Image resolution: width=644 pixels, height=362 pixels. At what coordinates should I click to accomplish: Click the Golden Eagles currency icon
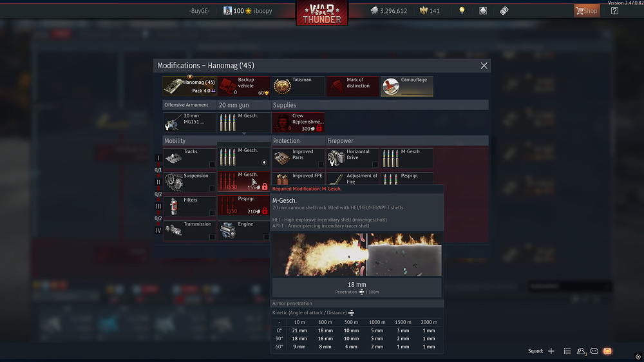pos(424,11)
